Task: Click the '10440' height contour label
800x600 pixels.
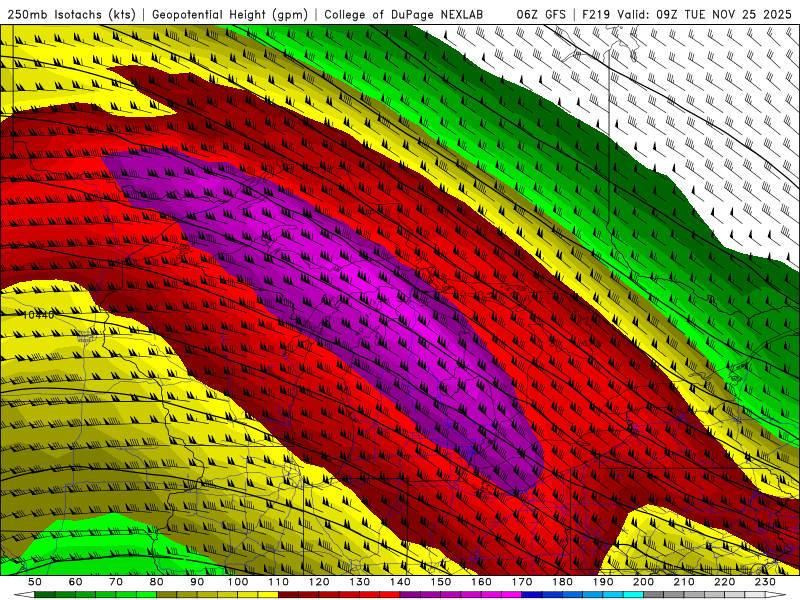Action: coord(38,315)
